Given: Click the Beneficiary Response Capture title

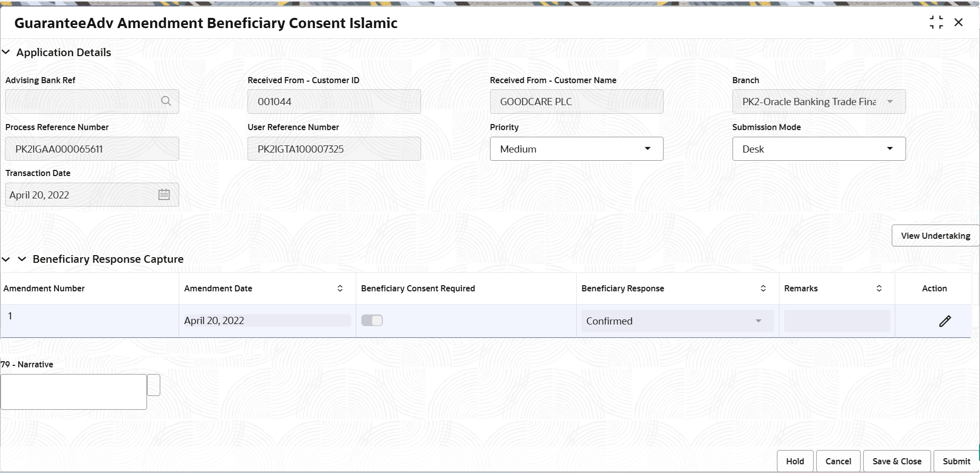Looking at the screenshot, I should click(108, 259).
